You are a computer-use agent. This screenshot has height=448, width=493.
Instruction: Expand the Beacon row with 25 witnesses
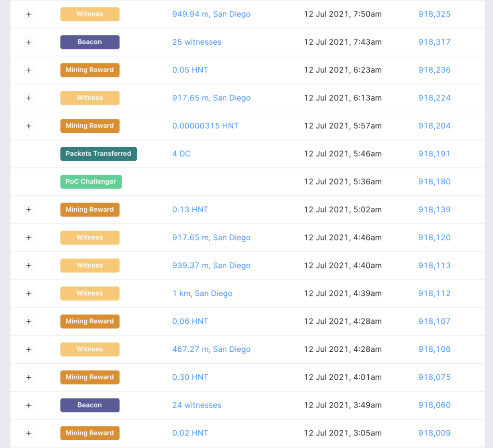[x=29, y=42]
